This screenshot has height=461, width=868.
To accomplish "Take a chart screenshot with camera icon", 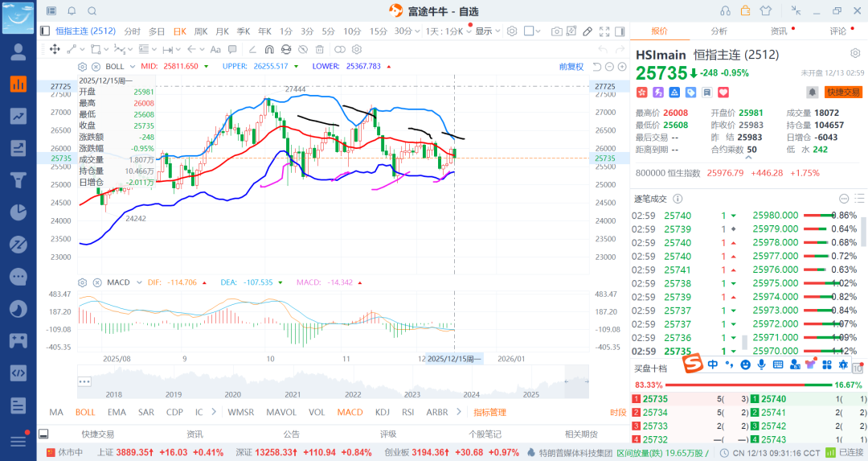I will point(556,31).
